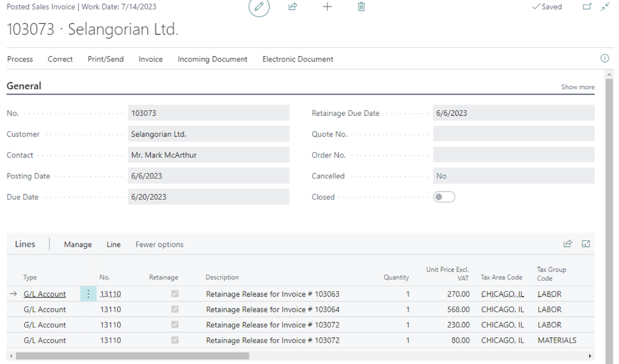Open the information icon pane

[604, 58]
